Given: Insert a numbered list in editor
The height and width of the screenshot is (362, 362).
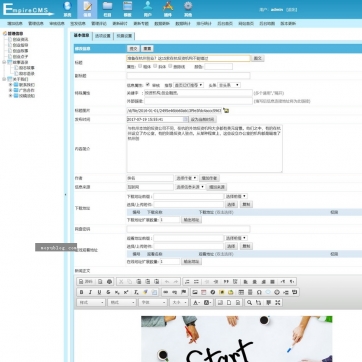Looking at the screenshot, I should 187,282.
